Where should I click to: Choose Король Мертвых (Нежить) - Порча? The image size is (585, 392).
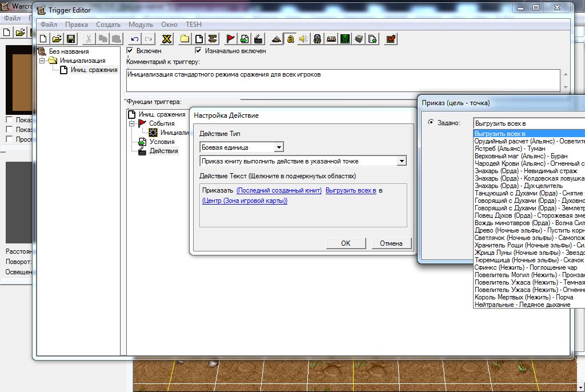point(530,297)
